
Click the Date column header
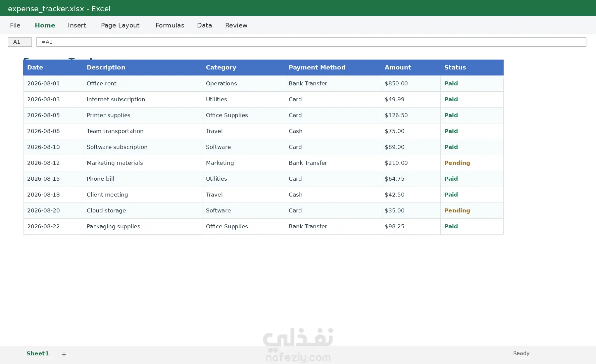[x=53, y=68]
